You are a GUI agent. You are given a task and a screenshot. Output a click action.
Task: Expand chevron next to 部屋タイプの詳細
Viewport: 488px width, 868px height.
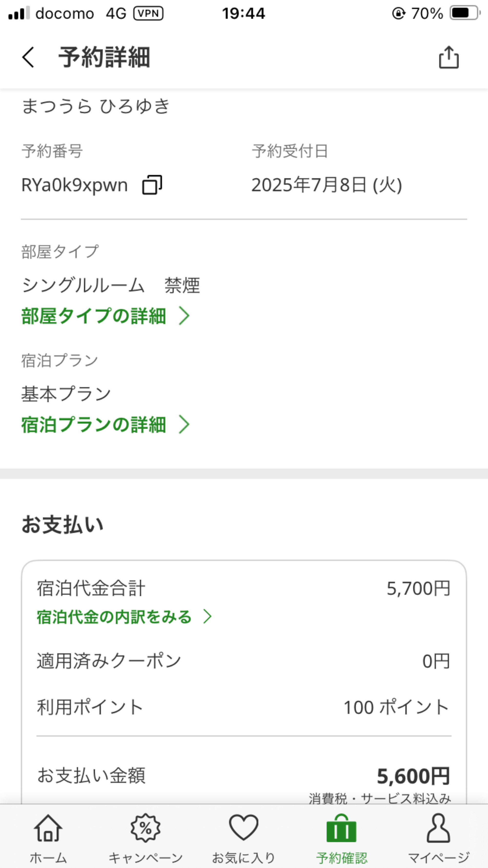click(184, 316)
